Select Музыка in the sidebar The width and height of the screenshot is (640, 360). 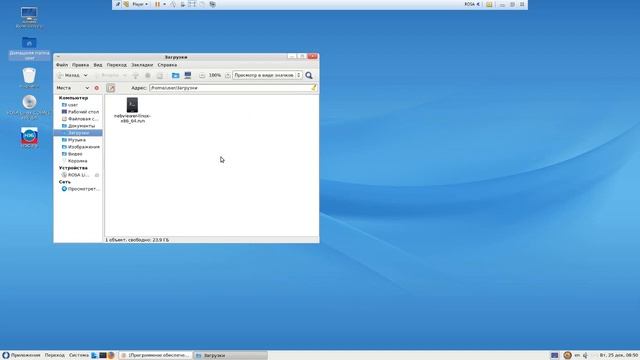[78, 140]
